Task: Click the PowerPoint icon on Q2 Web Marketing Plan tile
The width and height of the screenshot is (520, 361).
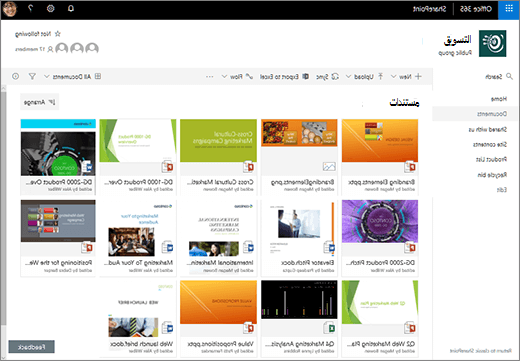Action: tap(410, 328)
